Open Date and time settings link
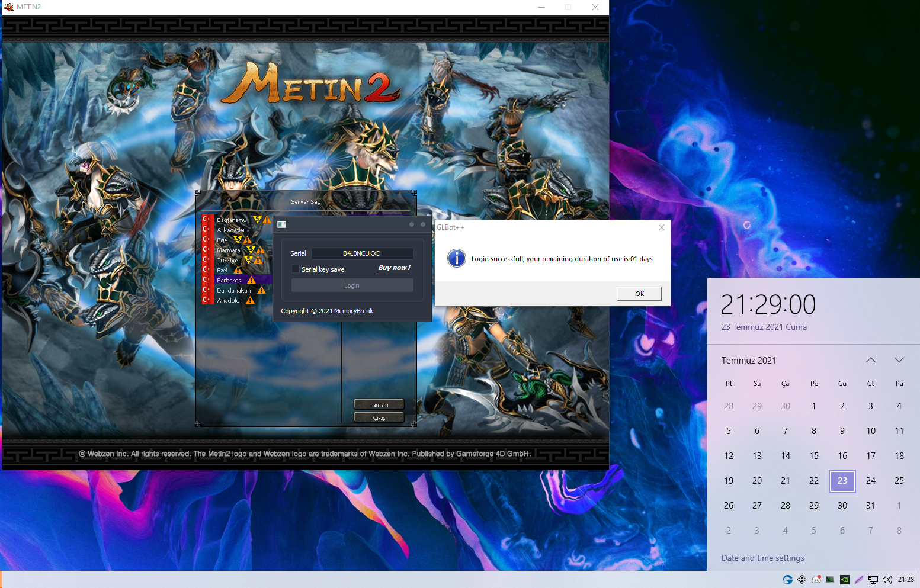The image size is (920, 588). 762,558
